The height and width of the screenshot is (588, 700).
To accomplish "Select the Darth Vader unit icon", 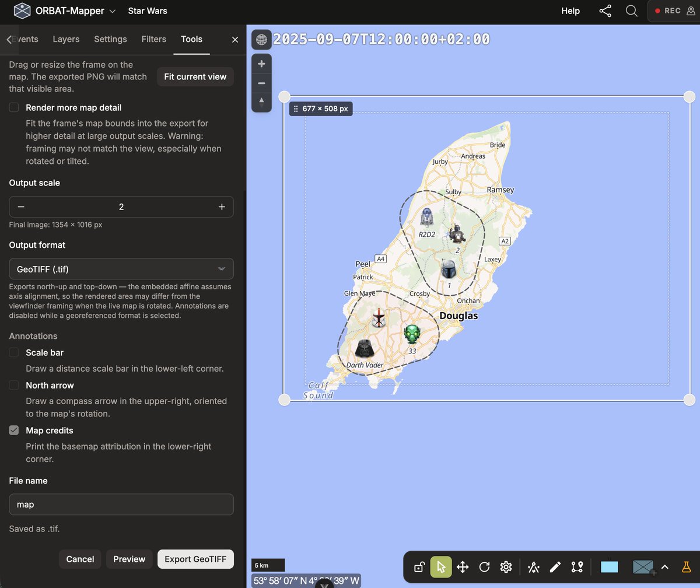I will pyautogui.click(x=365, y=349).
